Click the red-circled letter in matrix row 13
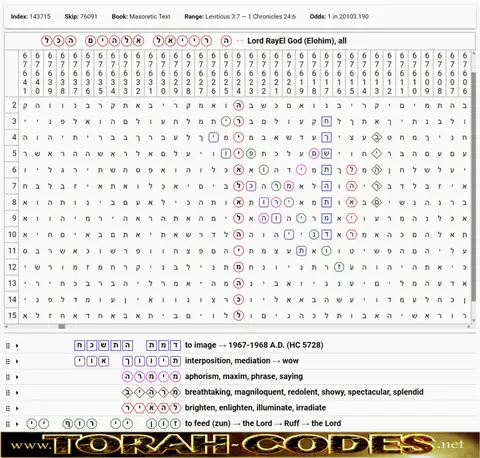This screenshot has height=458, width=480. [x=238, y=283]
